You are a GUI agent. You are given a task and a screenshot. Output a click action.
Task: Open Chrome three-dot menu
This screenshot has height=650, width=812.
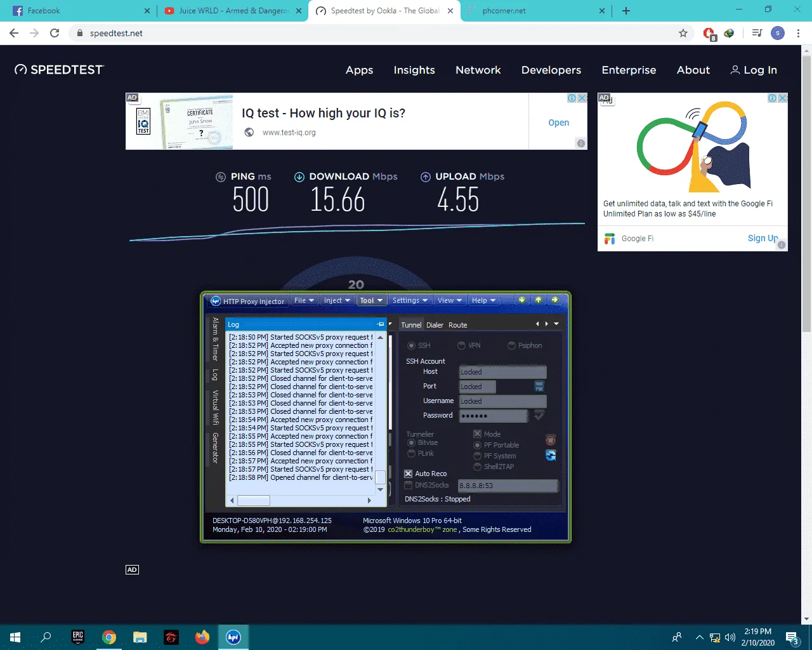tap(798, 33)
